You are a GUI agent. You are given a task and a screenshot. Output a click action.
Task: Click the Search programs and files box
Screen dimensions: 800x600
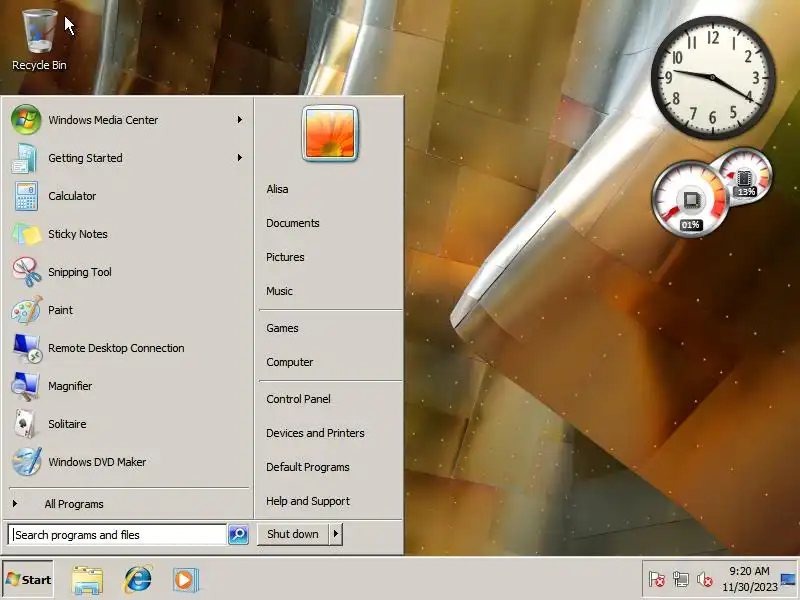pos(117,535)
